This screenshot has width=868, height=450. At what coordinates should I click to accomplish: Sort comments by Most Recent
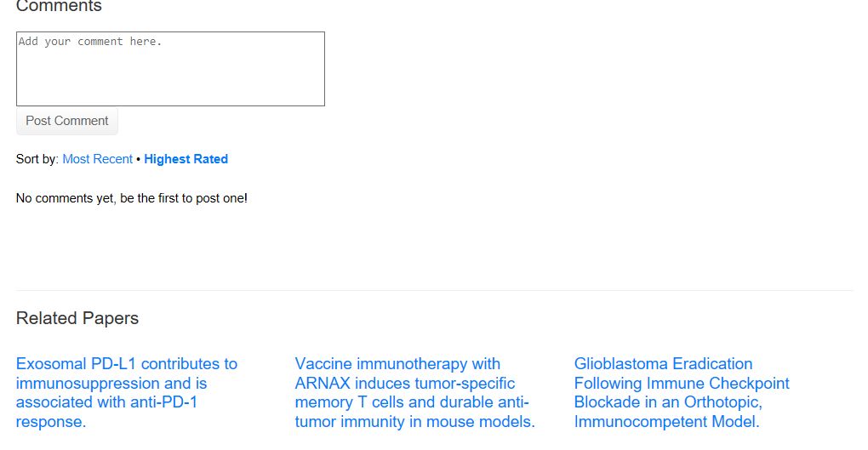tap(97, 159)
